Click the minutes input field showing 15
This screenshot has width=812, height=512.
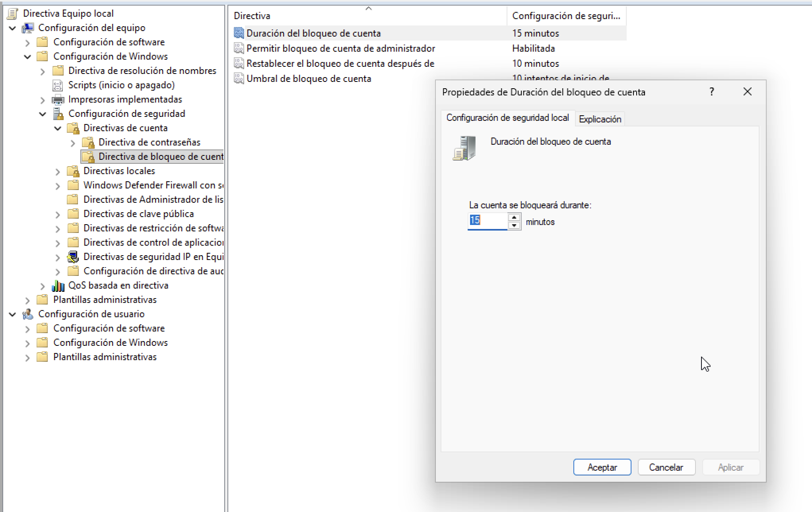488,221
